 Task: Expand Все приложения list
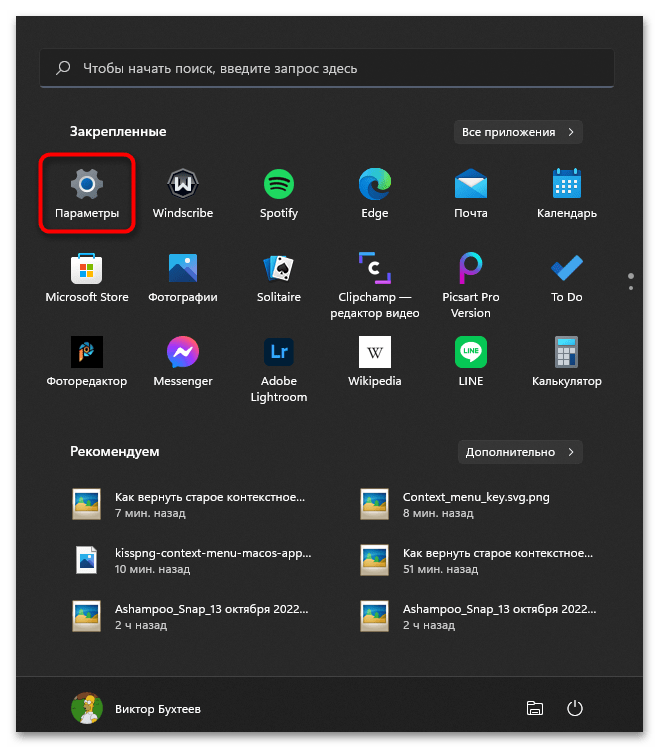click(x=518, y=132)
